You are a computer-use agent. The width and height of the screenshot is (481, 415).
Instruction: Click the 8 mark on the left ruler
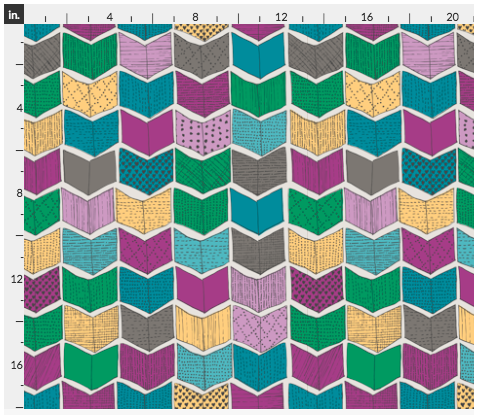point(20,193)
